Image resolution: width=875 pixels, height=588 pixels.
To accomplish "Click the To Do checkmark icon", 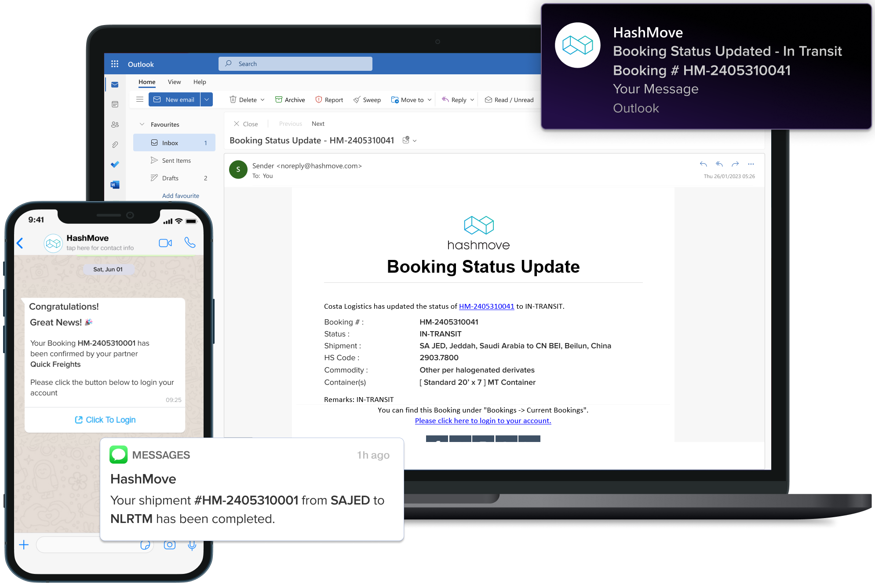I will [115, 164].
